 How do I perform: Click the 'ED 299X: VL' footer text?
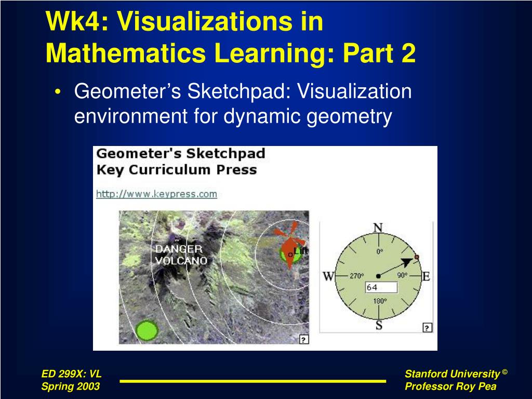(71, 374)
